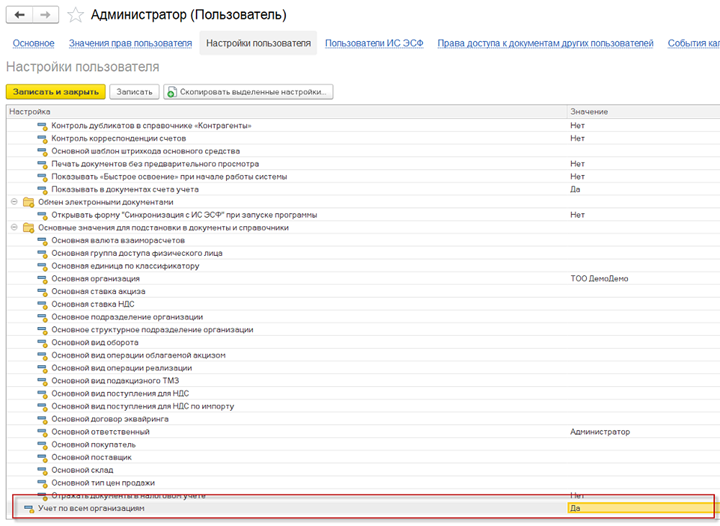Image resolution: width=720 pixels, height=526 pixels.
Task: Click the setting icon beside Основной склад
Action: pos(42,470)
